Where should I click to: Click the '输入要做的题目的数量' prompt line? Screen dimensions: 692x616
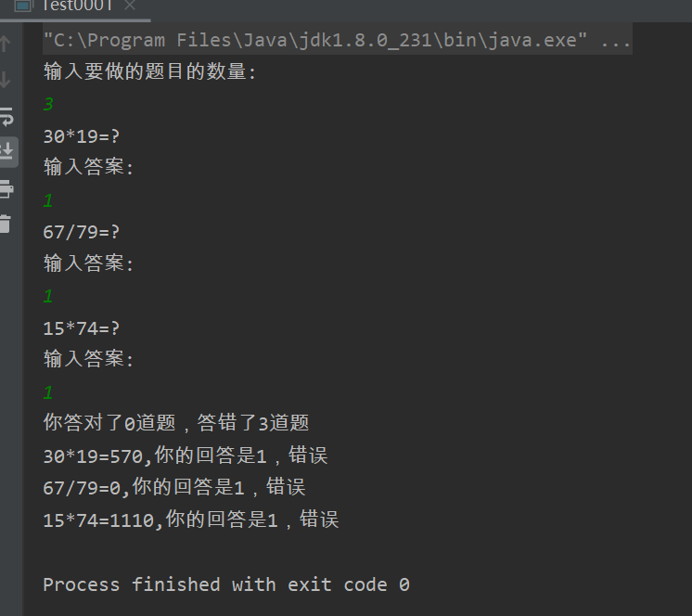pos(148,71)
